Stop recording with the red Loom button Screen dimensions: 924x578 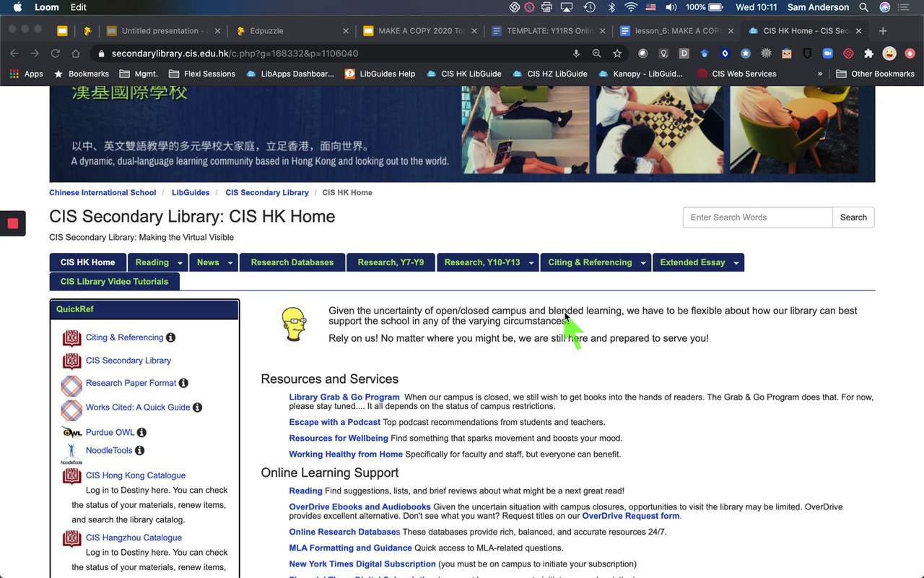[12, 223]
